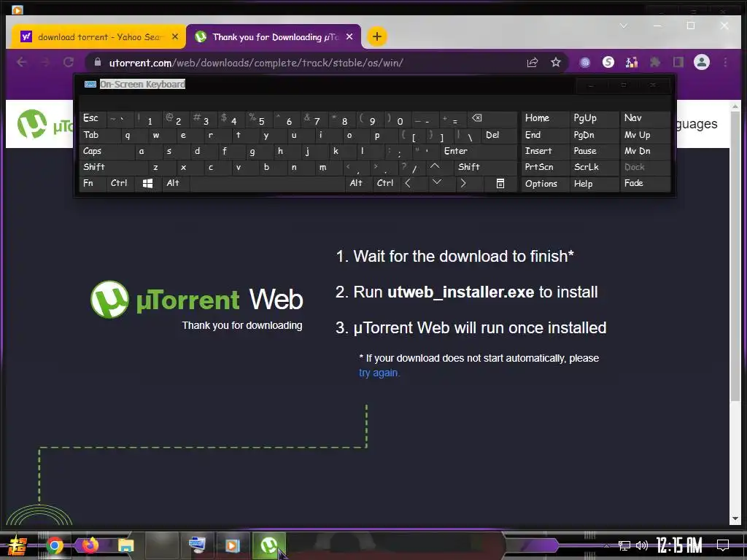The image size is (747, 560).
Task: Open Firefox from the taskbar
Action: [90, 545]
